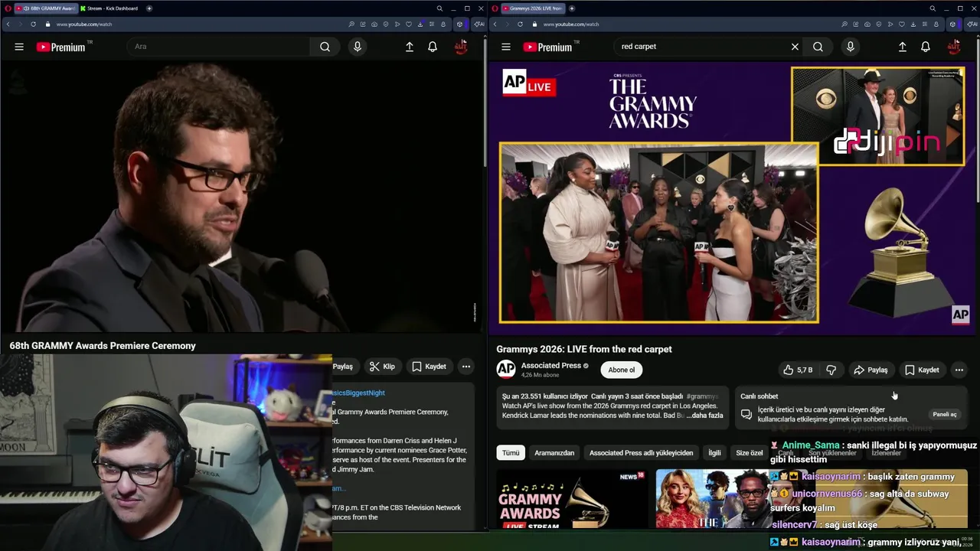Screen dimensions: 980x551
Task: Click 'Paylaş' under the AP red carpet video
Action: tap(871, 370)
